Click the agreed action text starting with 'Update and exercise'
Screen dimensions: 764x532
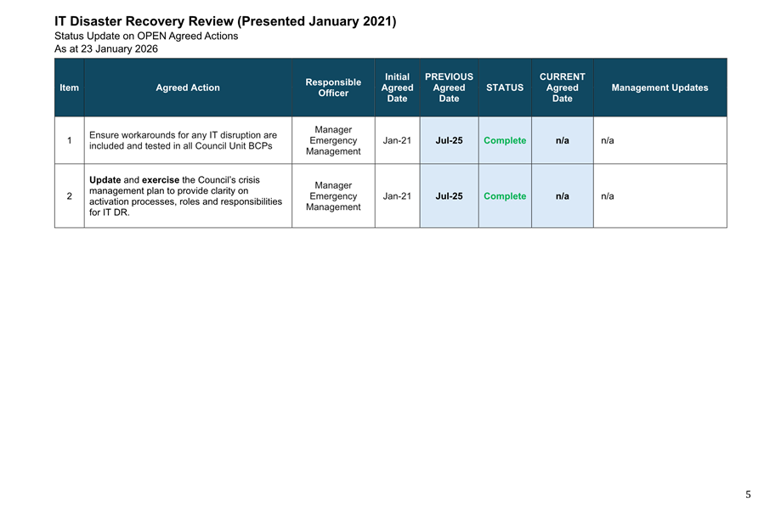(185, 196)
